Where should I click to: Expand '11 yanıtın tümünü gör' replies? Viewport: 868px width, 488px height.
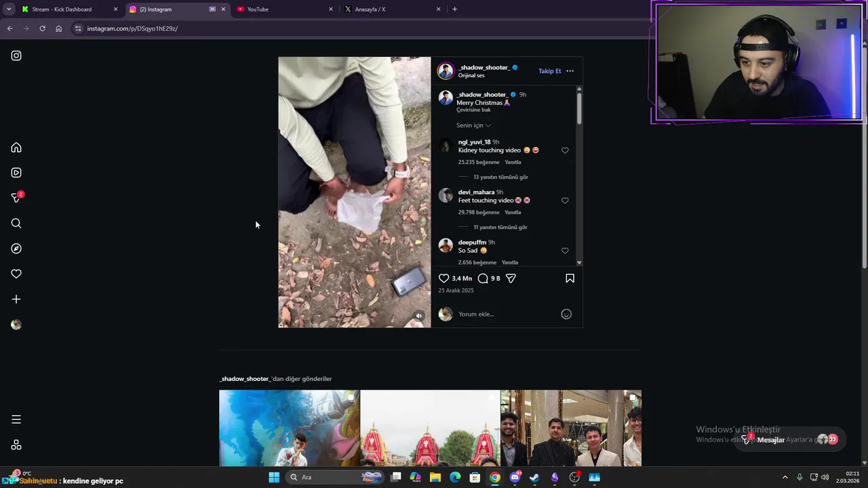[x=500, y=227]
